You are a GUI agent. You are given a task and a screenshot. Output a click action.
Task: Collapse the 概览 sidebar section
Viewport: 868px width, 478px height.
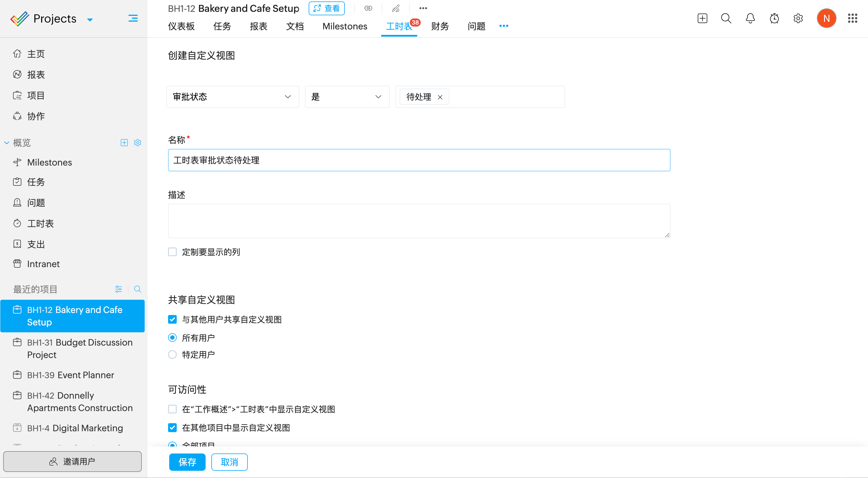point(7,143)
